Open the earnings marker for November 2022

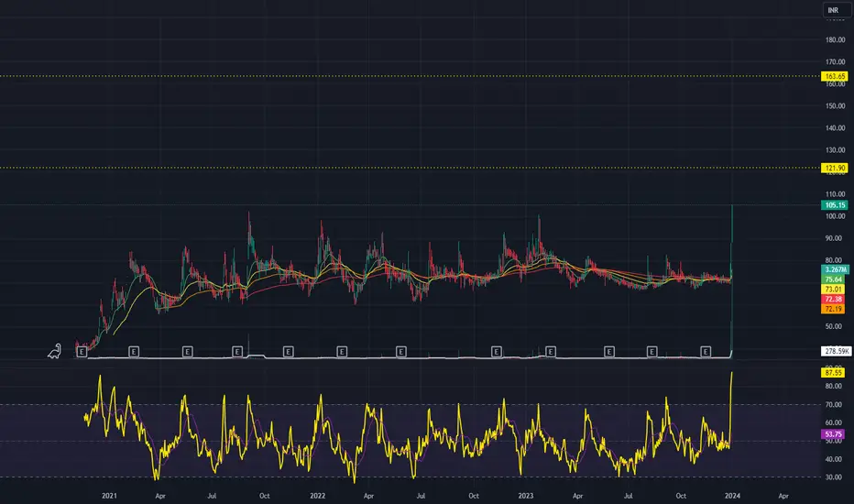496,352
